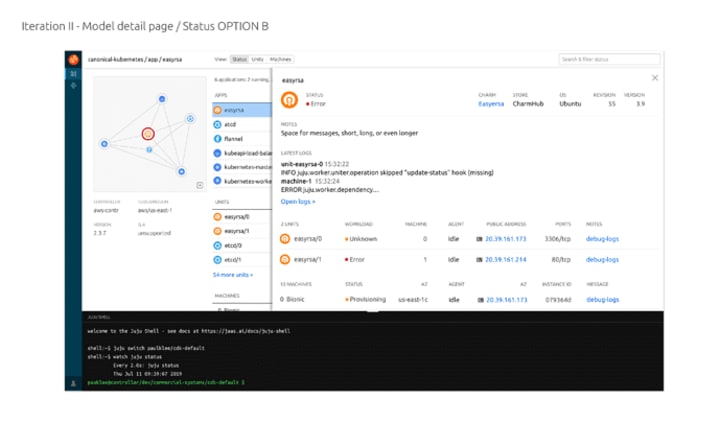Click the Error status under STATUS heading
This screenshot has width=720, height=423.
[x=316, y=104]
